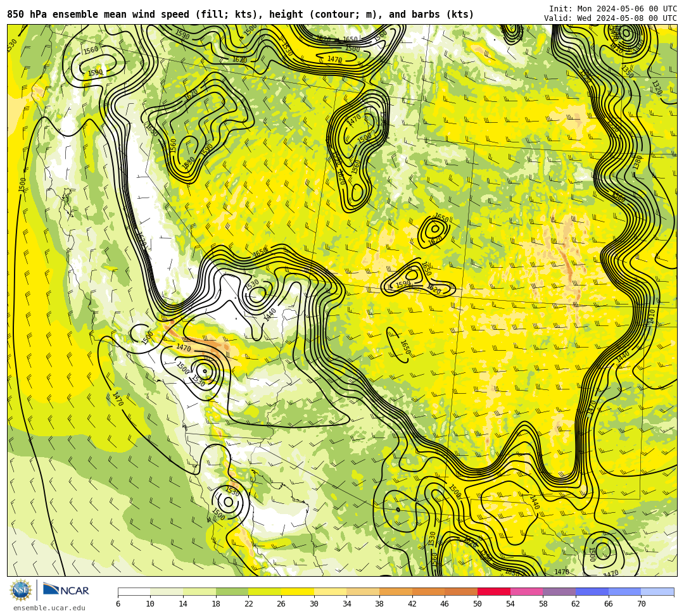Click the colorbar tick label 22
This screenshot has width=684, height=616.
[x=248, y=604]
